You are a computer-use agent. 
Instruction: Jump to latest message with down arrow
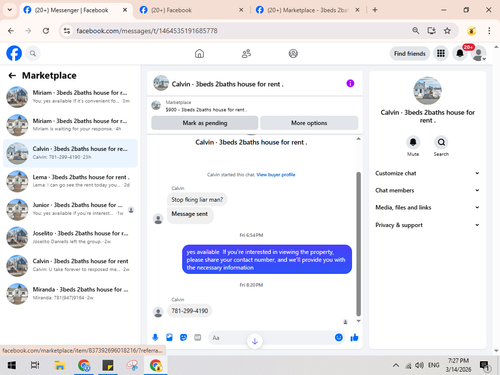point(255,341)
